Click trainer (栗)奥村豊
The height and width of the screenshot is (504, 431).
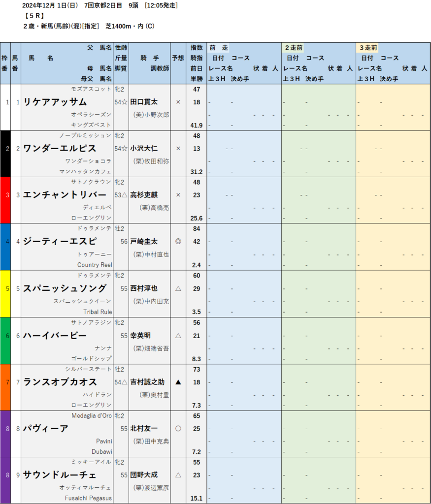pyautogui.click(x=154, y=395)
